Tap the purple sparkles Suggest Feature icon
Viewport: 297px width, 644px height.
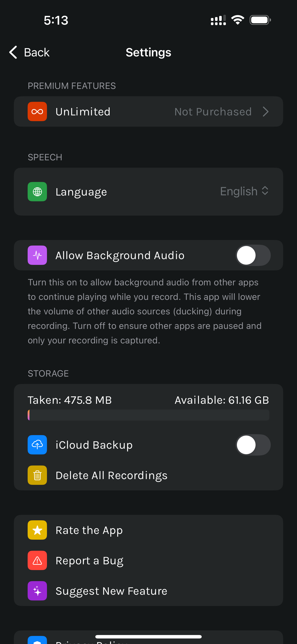pos(37,591)
